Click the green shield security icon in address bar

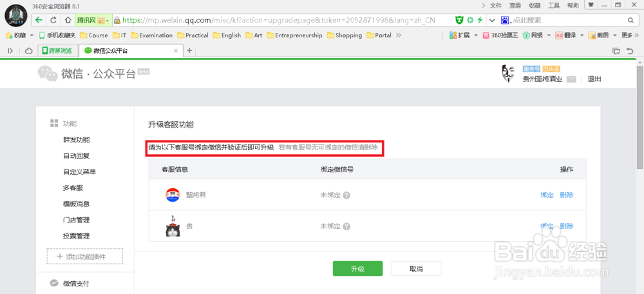coord(460,20)
